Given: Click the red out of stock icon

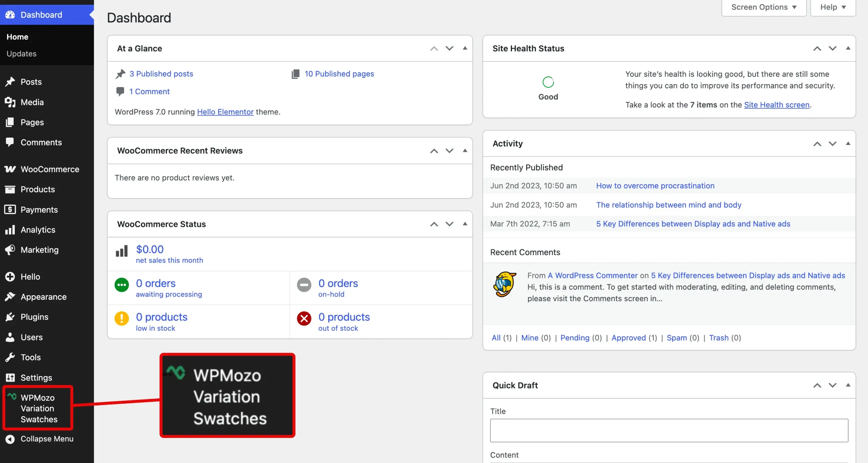Looking at the screenshot, I should click(x=304, y=319).
